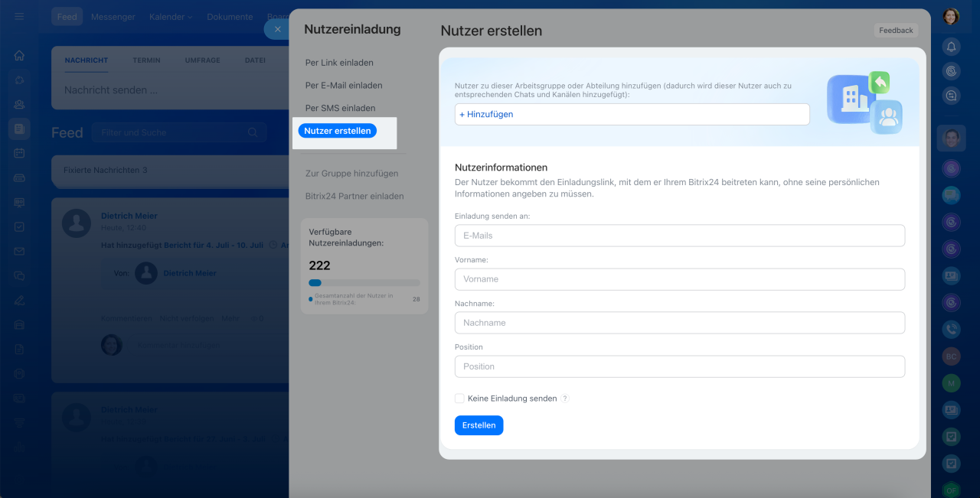Select the DATEI tab
980x498 pixels.
255,60
